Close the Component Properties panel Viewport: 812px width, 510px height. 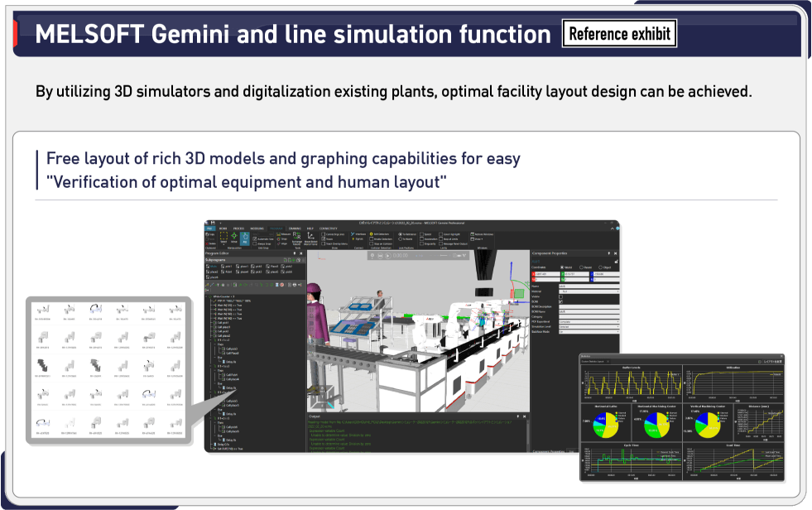click(x=615, y=253)
